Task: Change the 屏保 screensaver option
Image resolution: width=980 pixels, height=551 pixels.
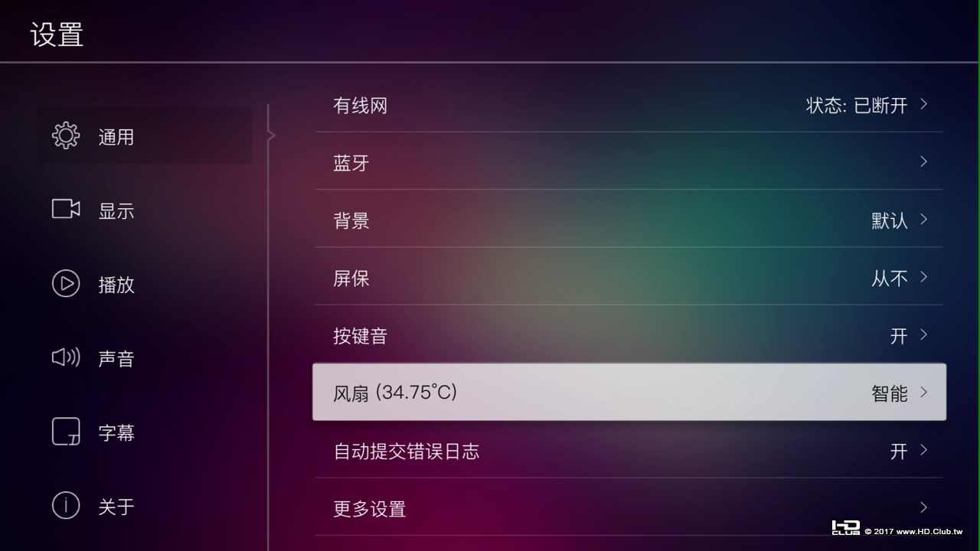Action: coord(890,279)
